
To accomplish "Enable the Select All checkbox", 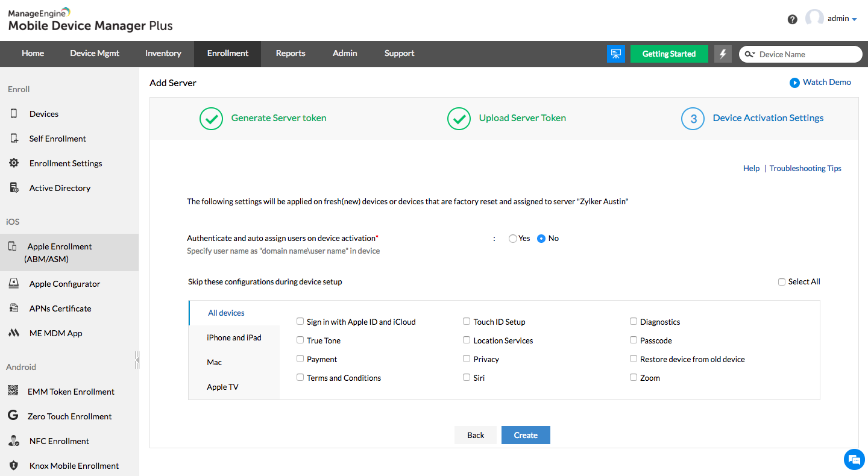I will pos(781,281).
